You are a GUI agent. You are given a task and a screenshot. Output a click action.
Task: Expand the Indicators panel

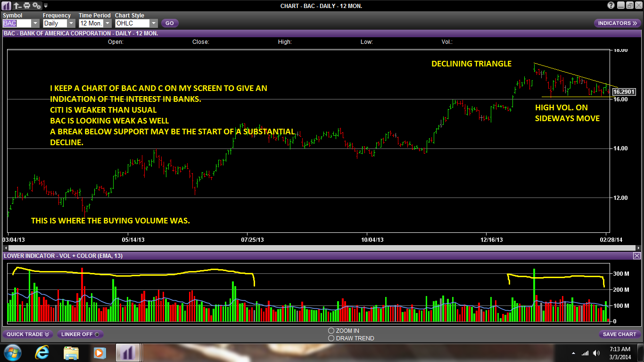[617, 23]
